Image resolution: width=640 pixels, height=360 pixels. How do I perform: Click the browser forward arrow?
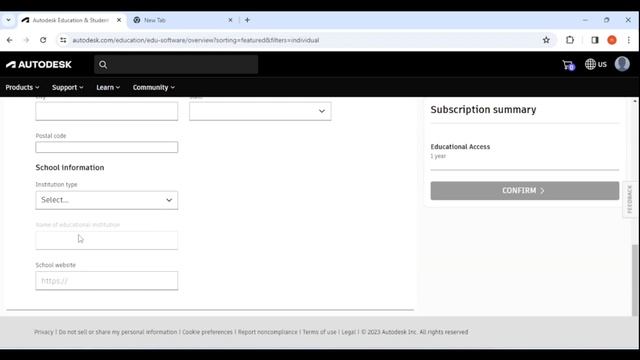tap(26, 40)
